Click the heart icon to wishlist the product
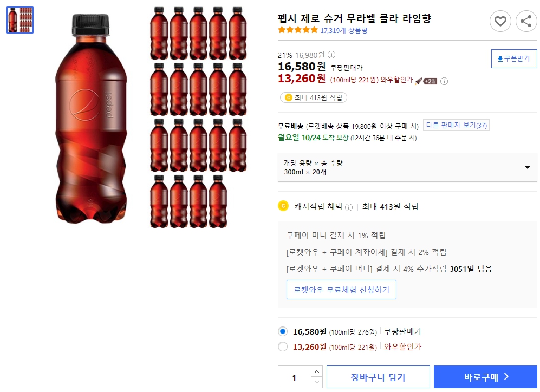 [x=500, y=21]
